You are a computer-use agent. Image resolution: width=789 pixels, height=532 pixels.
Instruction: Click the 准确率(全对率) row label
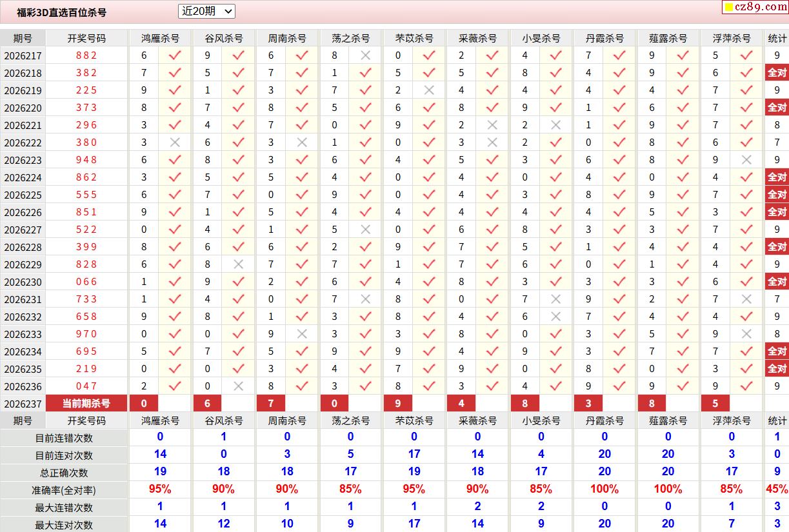pos(64,490)
